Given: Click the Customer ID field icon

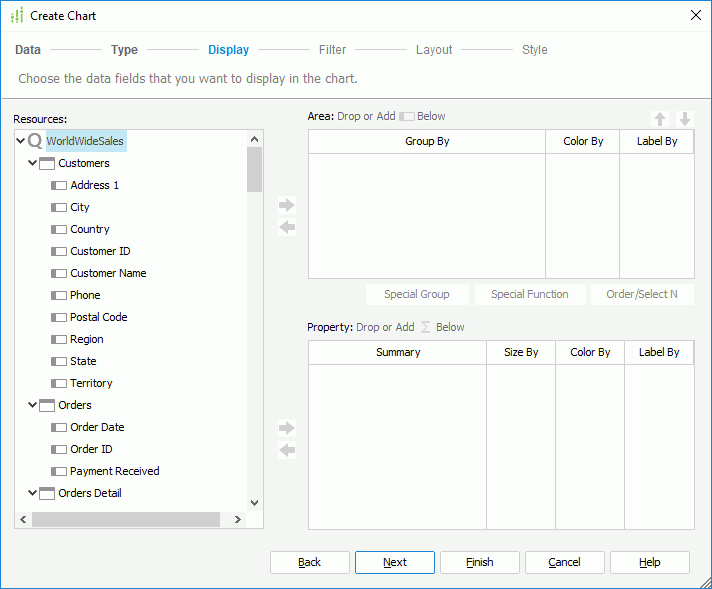Looking at the screenshot, I should pos(59,251).
